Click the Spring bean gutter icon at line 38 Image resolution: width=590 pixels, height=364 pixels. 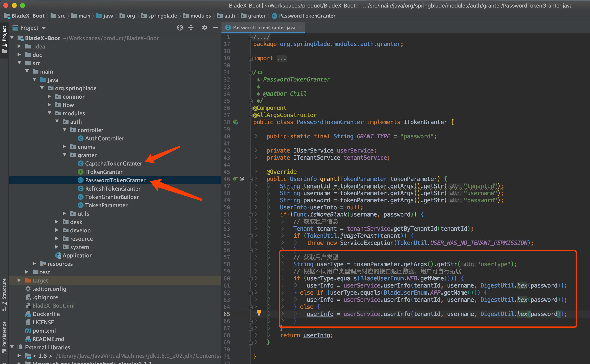236,122
